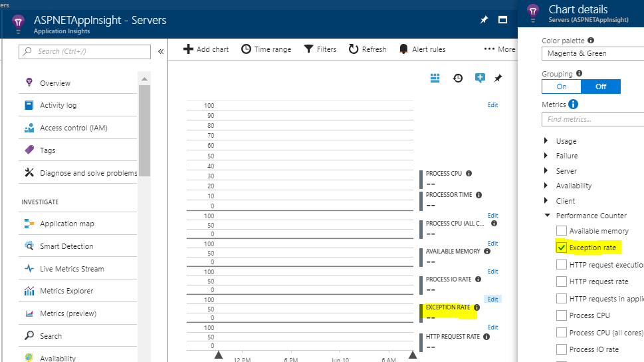Image resolution: width=644 pixels, height=362 pixels.
Task: Uncheck the Exception rate metric
Action: [562, 248]
